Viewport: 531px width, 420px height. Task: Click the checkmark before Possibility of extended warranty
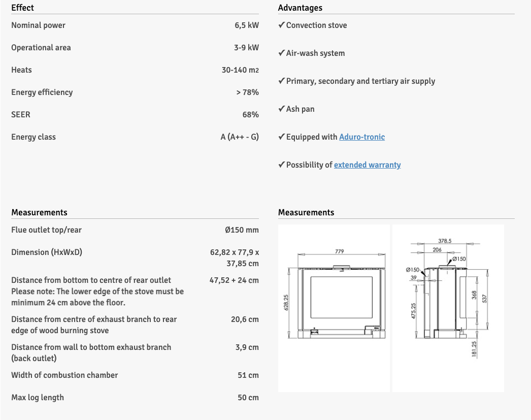coord(281,165)
